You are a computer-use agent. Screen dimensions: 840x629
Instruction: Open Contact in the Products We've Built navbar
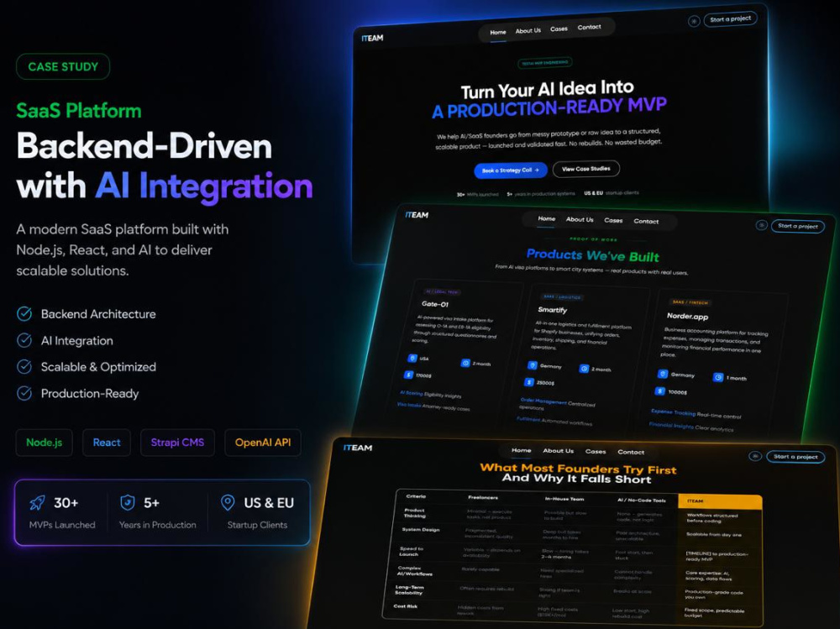point(646,221)
